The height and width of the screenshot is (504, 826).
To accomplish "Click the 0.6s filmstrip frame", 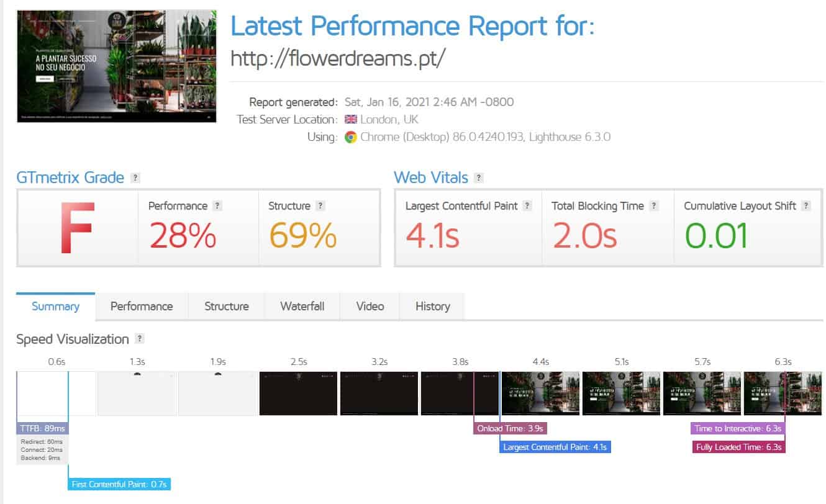I will 57,394.
